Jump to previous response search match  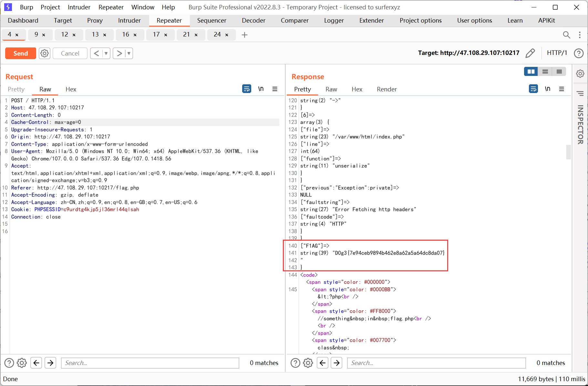pyautogui.click(x=322, y=363)
